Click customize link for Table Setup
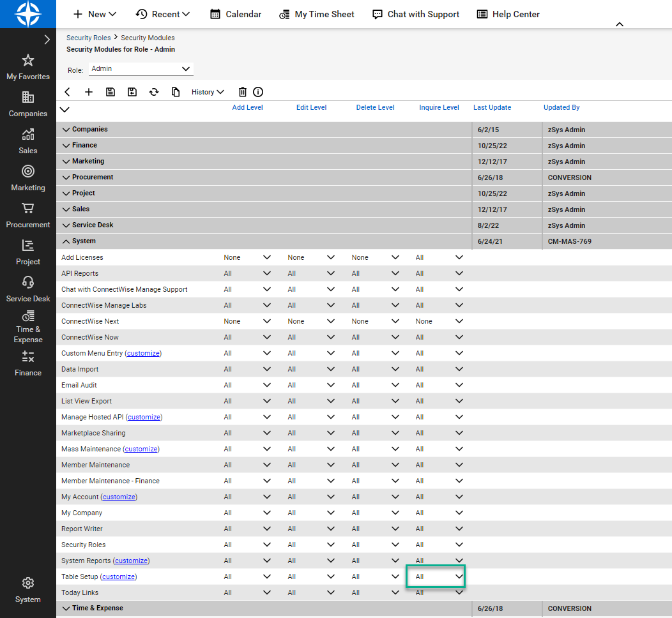672x618 pixels. coord(118,577)
